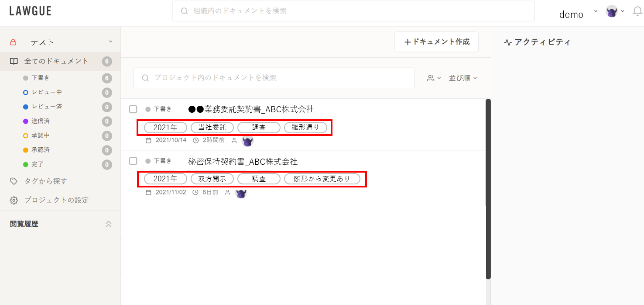Viewport: 644px width, 305px height.
Task: Check the 秘密保持契約書_ABC株式会社 checkbox
Action: pos(133,161)
